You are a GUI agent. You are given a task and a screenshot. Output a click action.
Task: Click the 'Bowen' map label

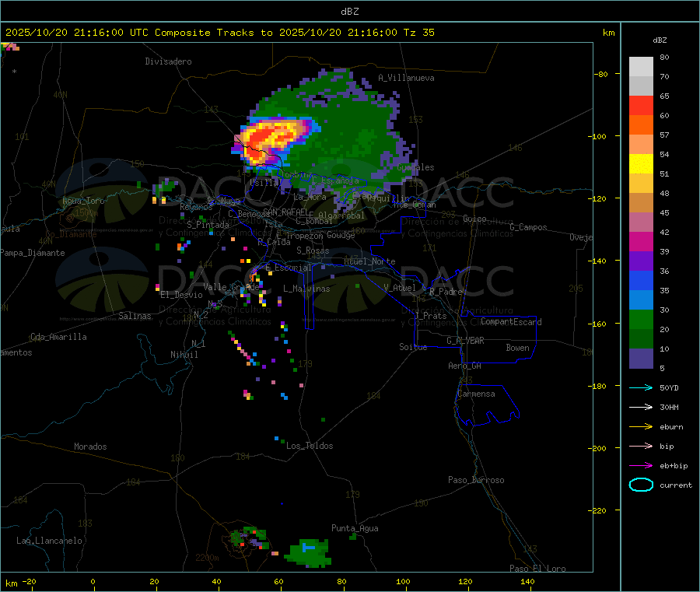[518, 348]
